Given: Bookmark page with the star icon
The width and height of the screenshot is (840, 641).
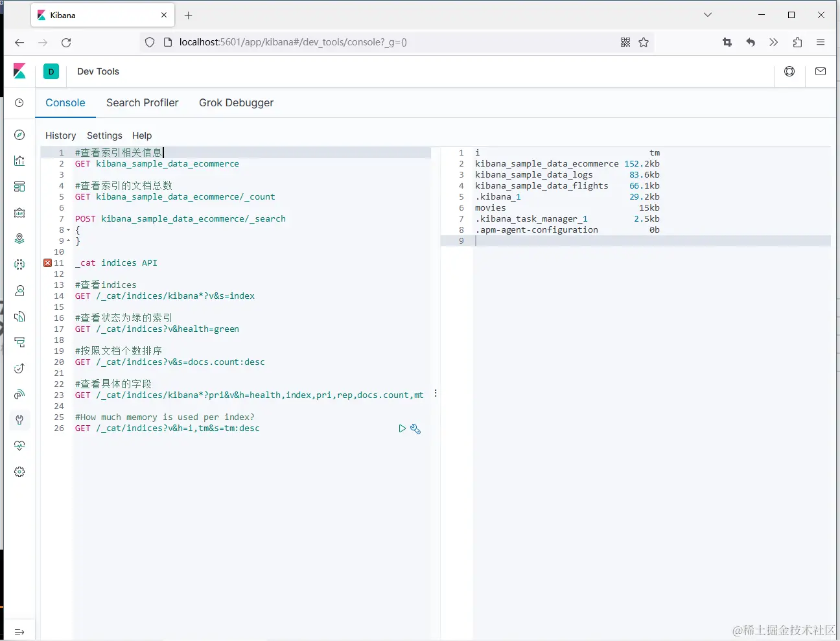Looking at the screenshot, I should click(644, 42).
